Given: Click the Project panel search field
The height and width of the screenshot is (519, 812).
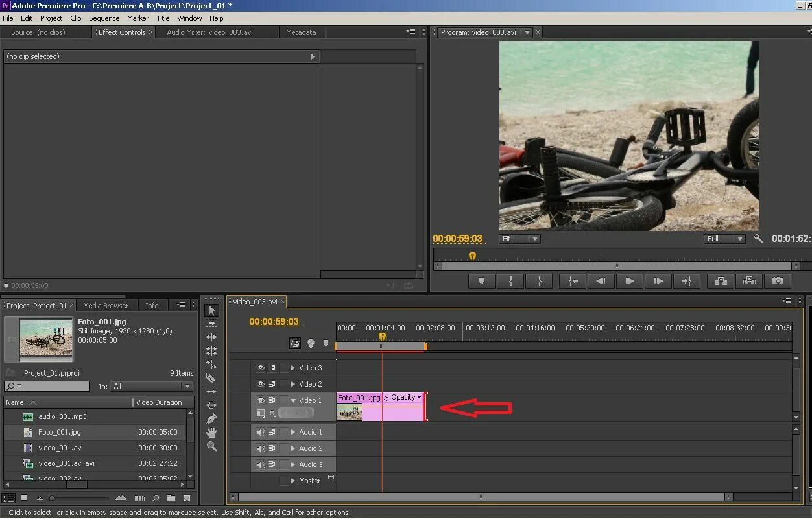Looking at the screenshot, I should pos(47,386).
